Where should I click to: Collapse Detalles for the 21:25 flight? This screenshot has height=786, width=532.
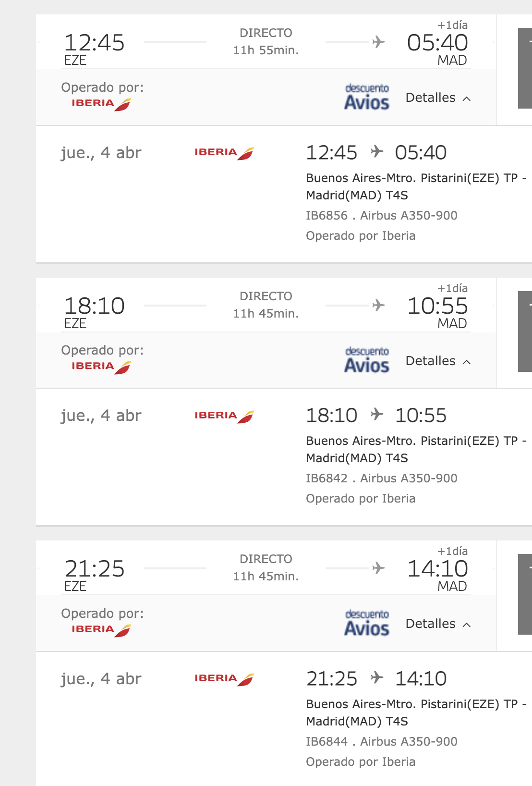click(x=438, y=624)
